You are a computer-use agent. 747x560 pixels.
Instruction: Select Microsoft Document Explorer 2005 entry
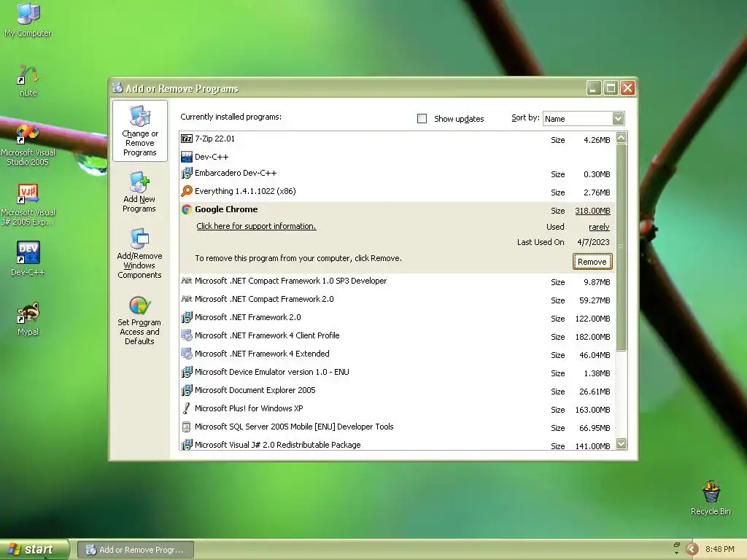coord(398,391)
